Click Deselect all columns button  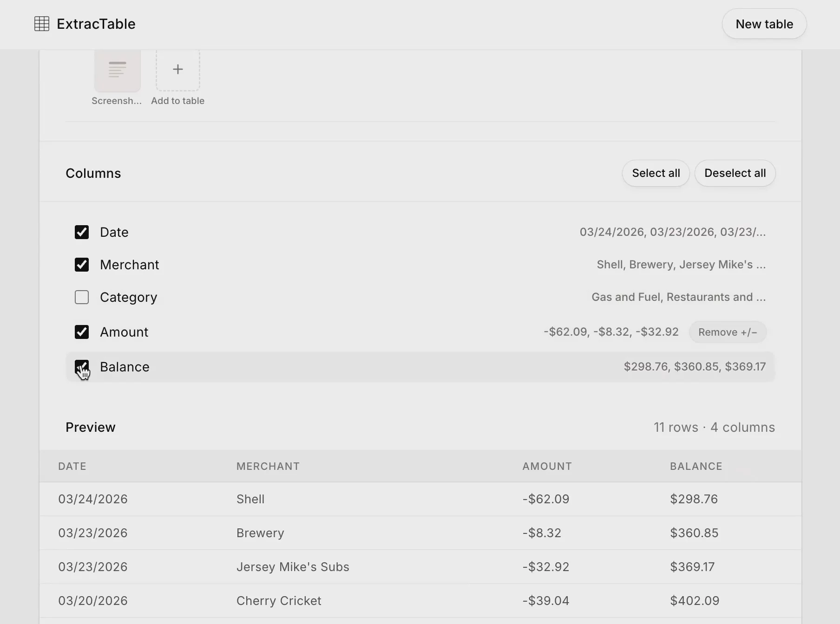735,173
